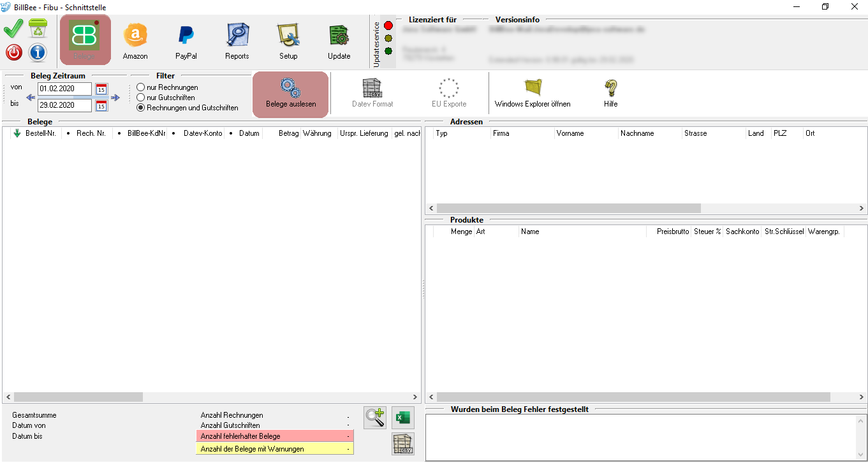Screen dimensions: 868x463
Task: Open the Reports section
Action: tap(237, 40)
